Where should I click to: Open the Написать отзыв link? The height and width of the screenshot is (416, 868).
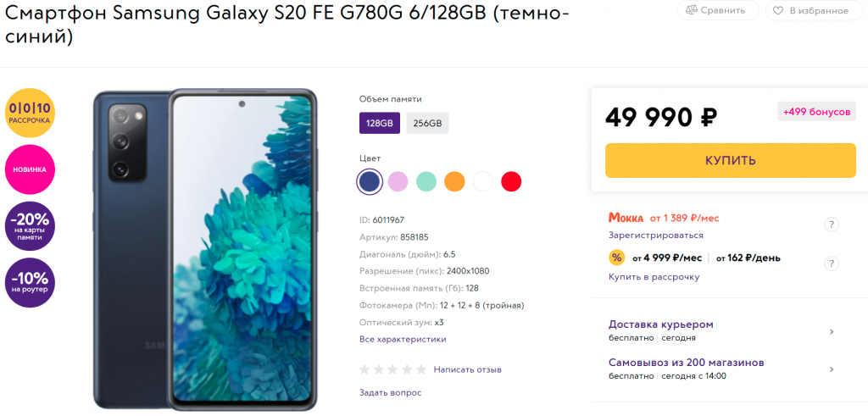[468, 369]
